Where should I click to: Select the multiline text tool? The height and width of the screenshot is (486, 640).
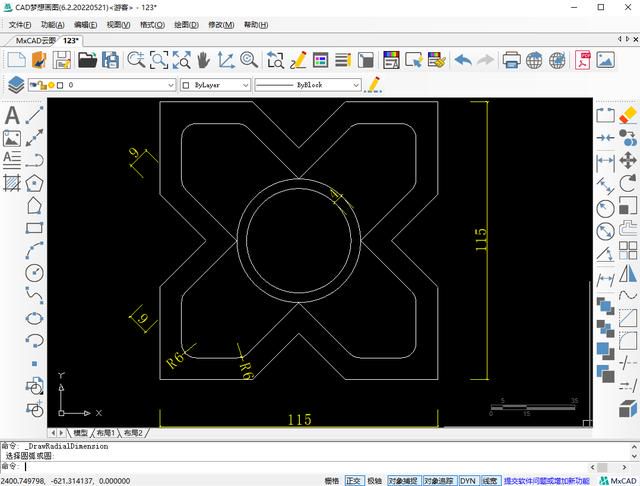point(12,160)
